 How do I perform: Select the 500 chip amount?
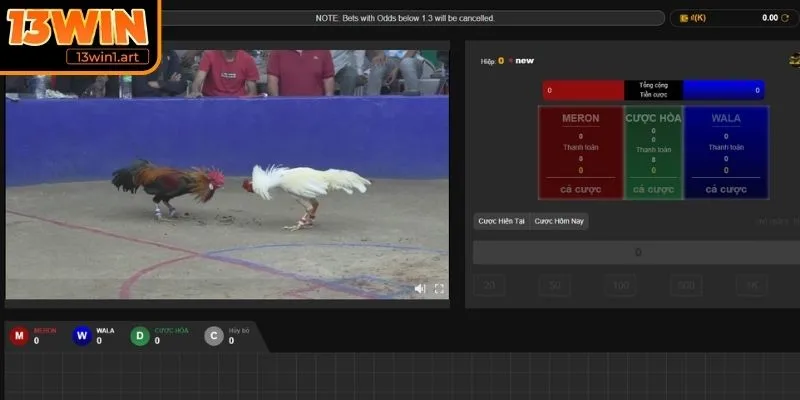(x=685, y=286)
